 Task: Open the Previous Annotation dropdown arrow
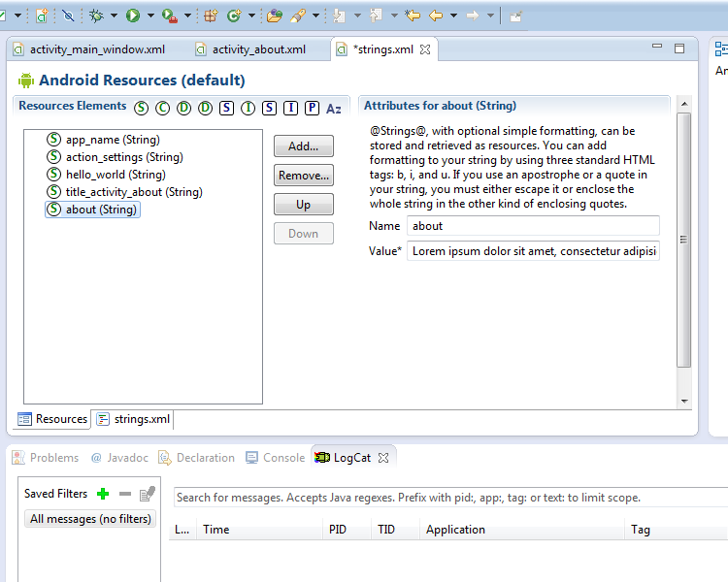(394, 16)
